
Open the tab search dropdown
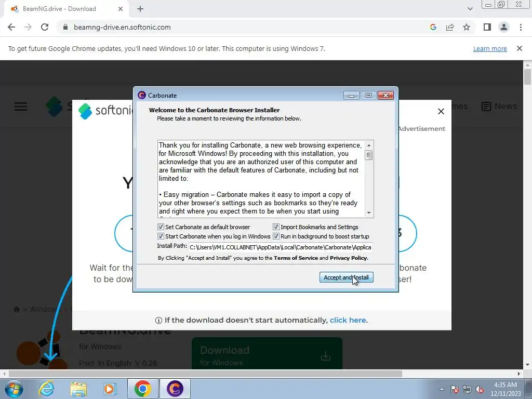470,9
